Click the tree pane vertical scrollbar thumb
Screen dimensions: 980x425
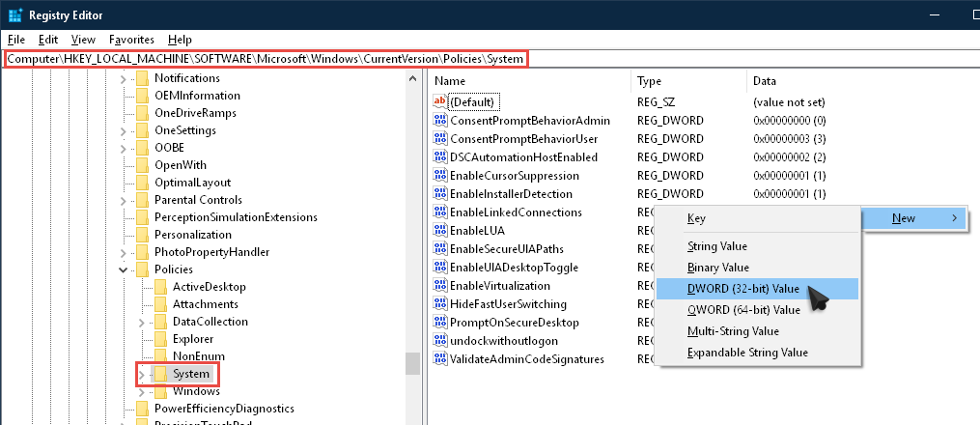click(412, 364)
